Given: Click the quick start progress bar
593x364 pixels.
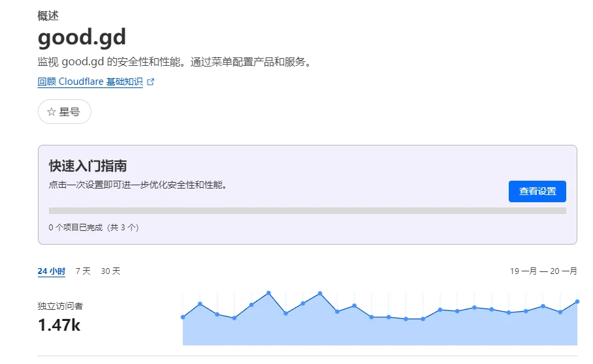Looking at the screenshot, I should (x=308, y=211).
